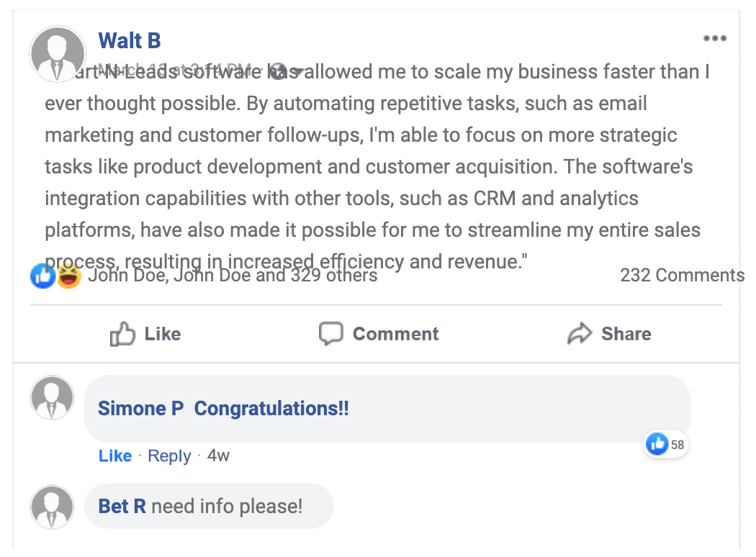
Task: Expand the dropdown arrow beside the globe
Action: click(296, 71)
